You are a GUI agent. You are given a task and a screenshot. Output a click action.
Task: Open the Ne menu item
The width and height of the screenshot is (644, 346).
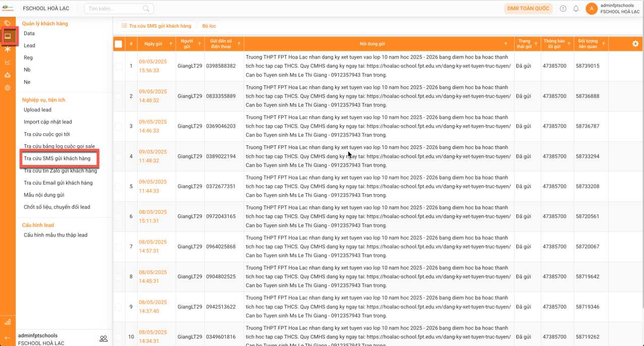27,82
